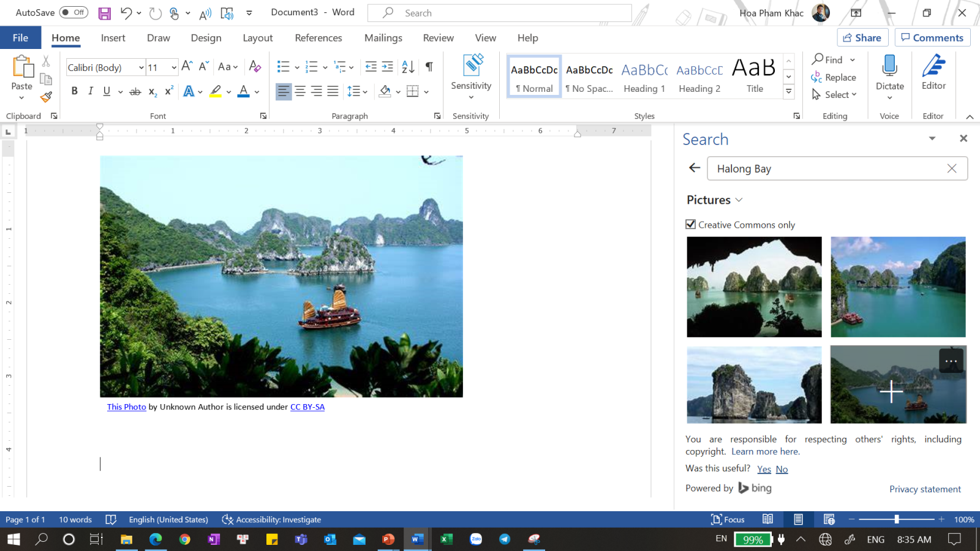
Task: Click the Format Painter icon
Action: (46, 97)
